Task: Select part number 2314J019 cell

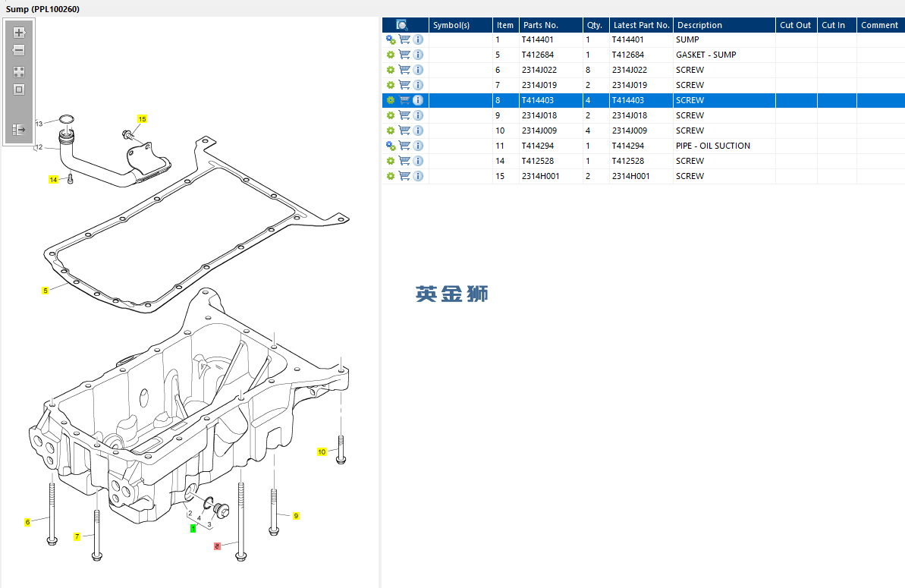Action: coord(551,85)
